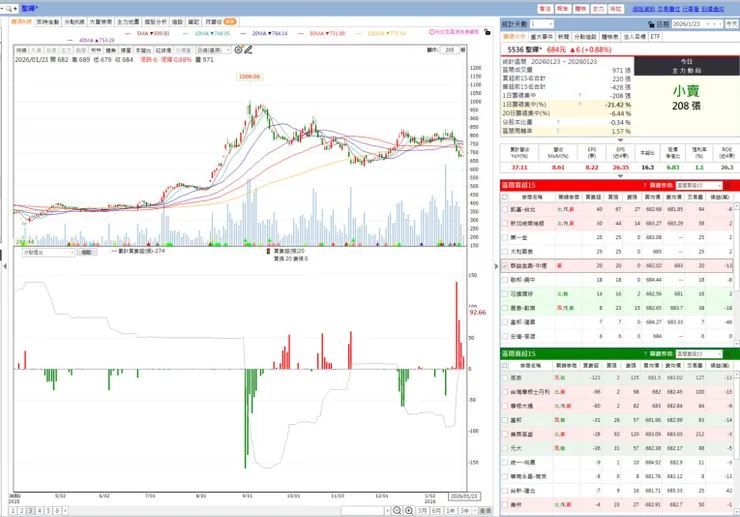Open the 主力地圖 tab
This screenshot has height=517, width=740.
[128, 22]
